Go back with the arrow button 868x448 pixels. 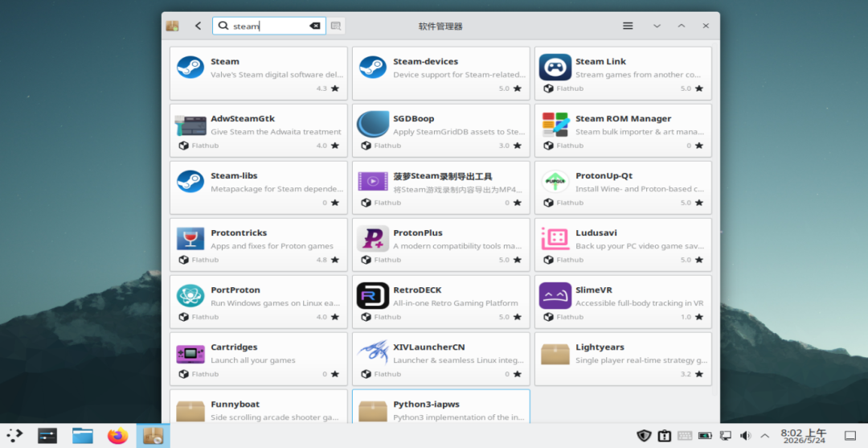tap(198, 26)
